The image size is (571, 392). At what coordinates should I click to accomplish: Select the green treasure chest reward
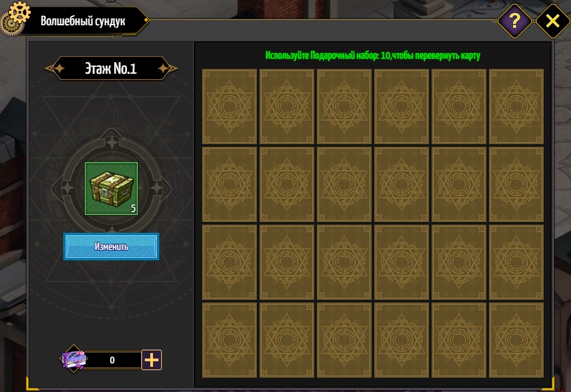pyautogui.click(x=111, y=188)
